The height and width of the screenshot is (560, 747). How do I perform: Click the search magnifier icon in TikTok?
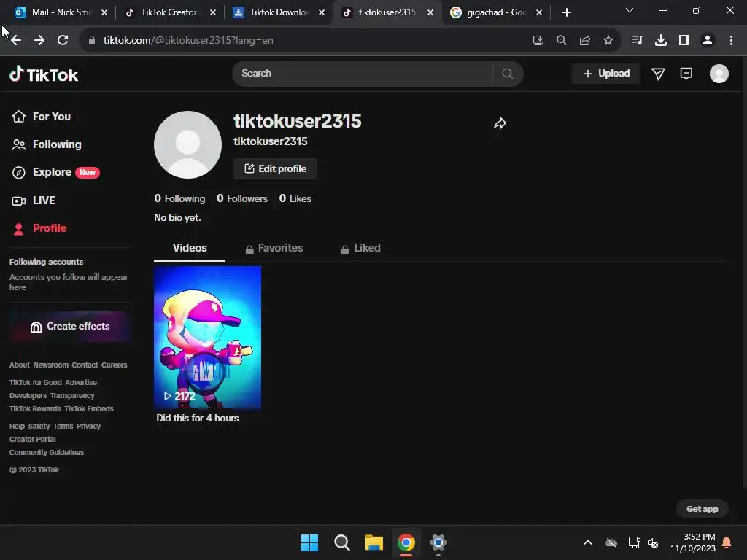click(508, 74)
